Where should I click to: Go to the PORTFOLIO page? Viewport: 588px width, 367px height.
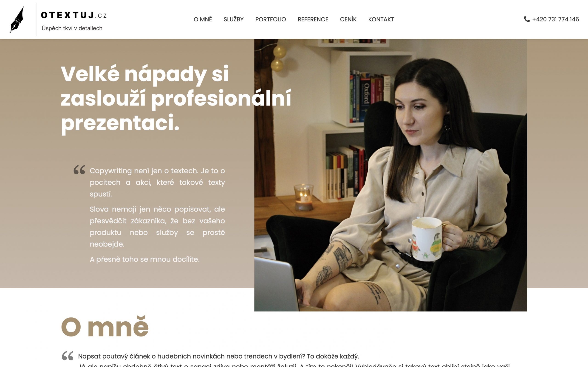[270, 19]
